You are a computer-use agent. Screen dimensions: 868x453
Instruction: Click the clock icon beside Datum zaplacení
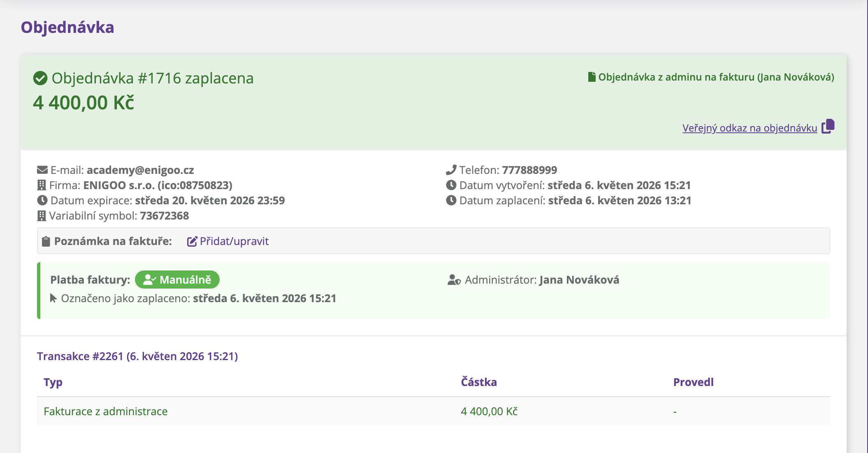point(451,200)
